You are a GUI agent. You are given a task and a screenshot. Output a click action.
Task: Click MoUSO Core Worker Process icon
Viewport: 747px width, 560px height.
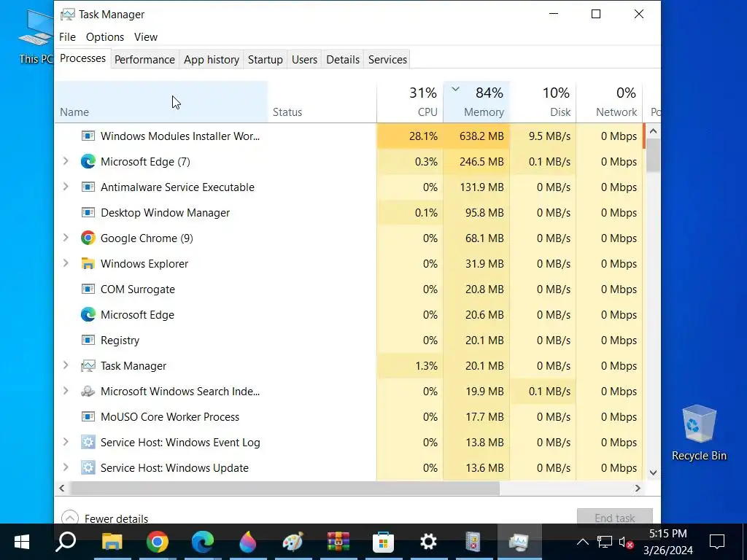tap(88, 417)
